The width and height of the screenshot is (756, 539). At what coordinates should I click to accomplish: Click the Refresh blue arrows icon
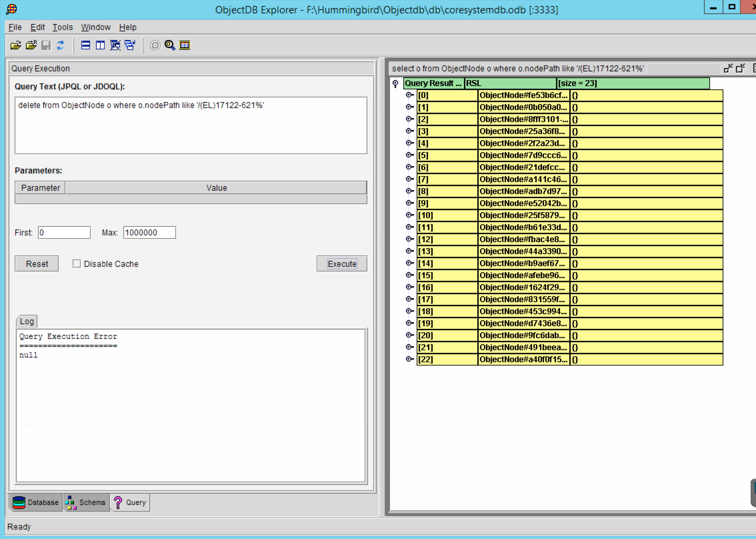pyautogui.click(x=60, y=45)
